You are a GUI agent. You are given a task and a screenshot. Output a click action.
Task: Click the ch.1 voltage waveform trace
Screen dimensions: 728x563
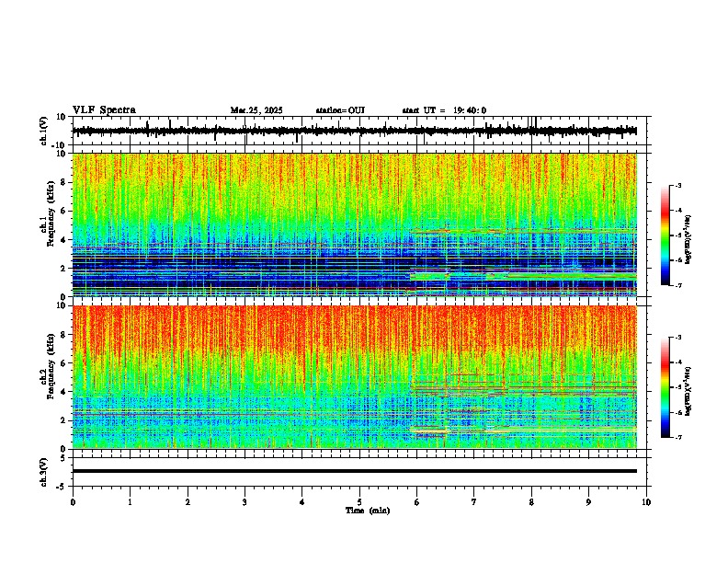pyautogui.click(x=354, y=131)
